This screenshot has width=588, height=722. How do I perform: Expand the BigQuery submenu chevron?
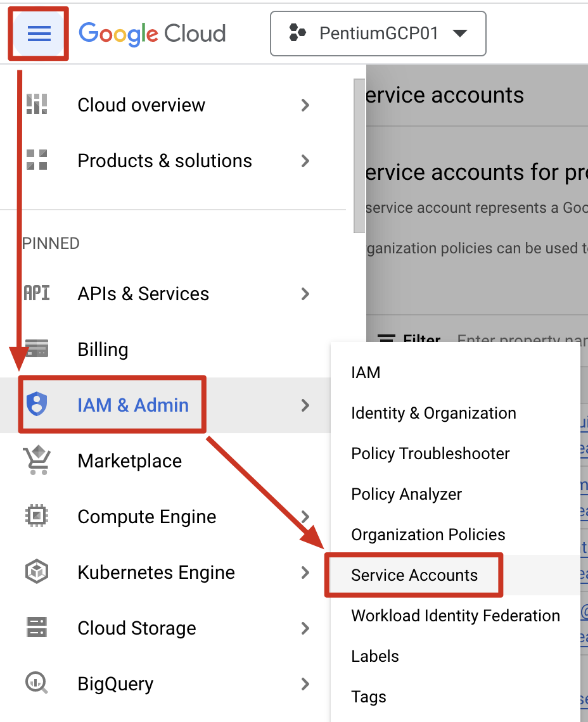point(305,684)
